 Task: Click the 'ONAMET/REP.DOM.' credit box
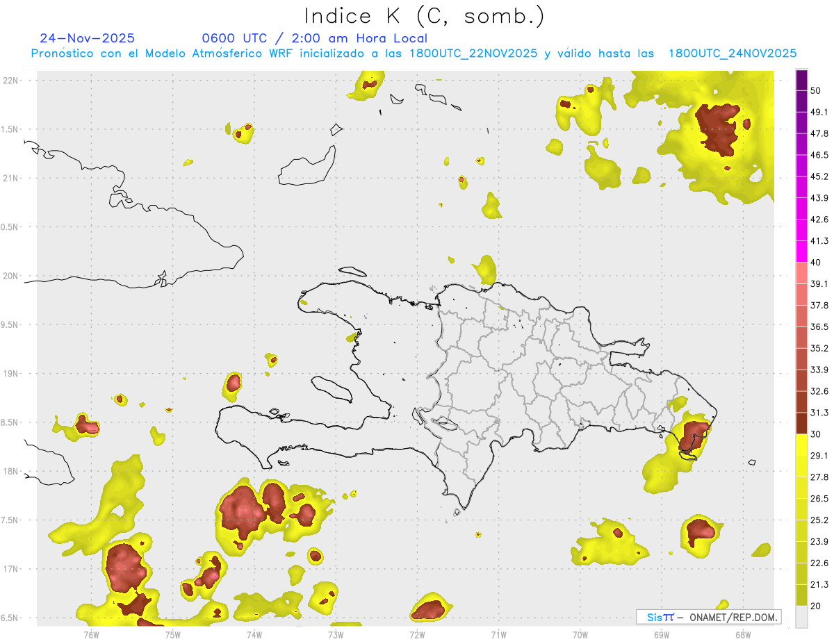click(708, 617)
